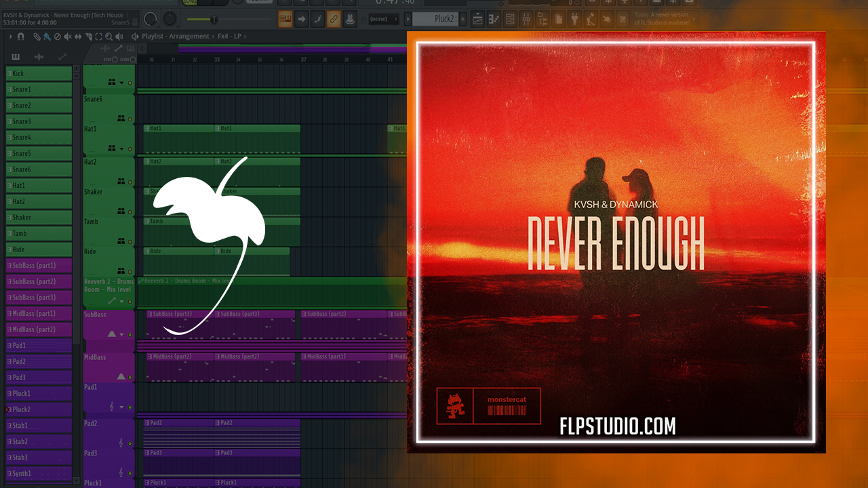Screen dimensions: 868x488
Task: Mute the Hat2 track
Action: point(130,182)
